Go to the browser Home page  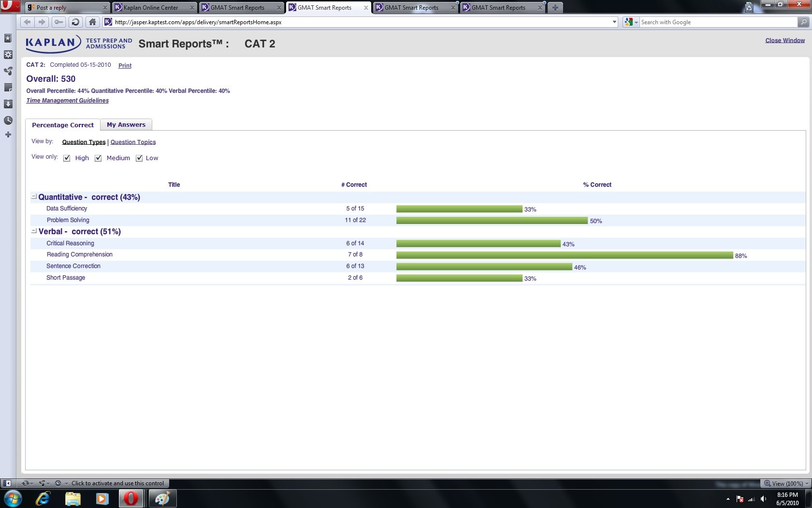tap(92, 22)
